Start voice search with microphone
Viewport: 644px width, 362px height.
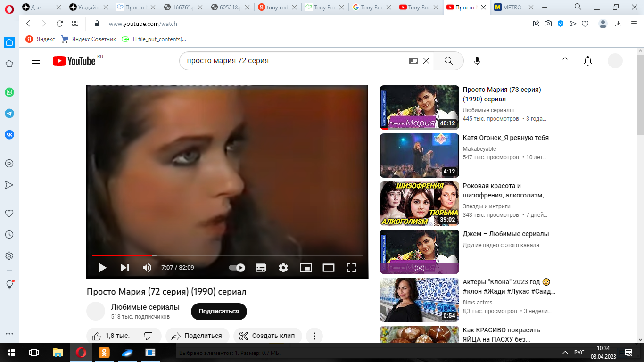(477, 60)
